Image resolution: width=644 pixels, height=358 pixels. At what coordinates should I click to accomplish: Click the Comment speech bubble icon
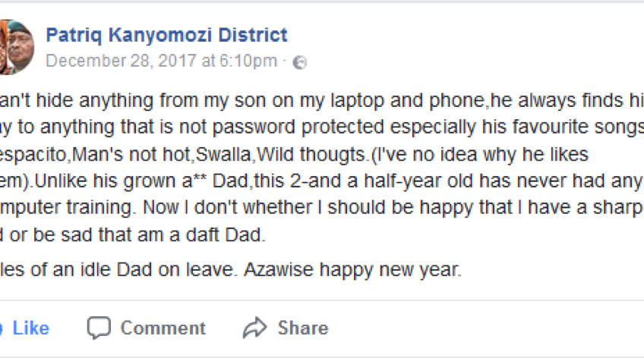pyautogui.click(x=99, y=328)
